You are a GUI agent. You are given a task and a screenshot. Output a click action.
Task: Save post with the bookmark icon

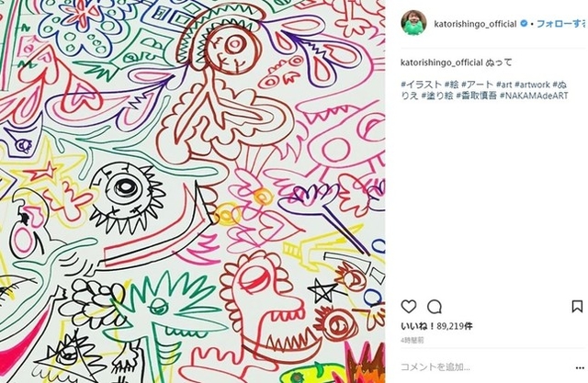tap(577, 307)
